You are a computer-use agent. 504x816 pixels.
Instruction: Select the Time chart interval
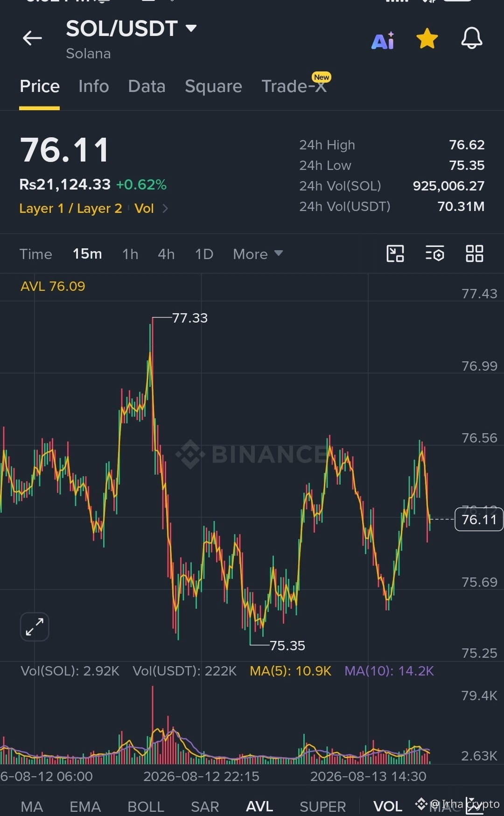pyautogui.click(x=36, y=254)
